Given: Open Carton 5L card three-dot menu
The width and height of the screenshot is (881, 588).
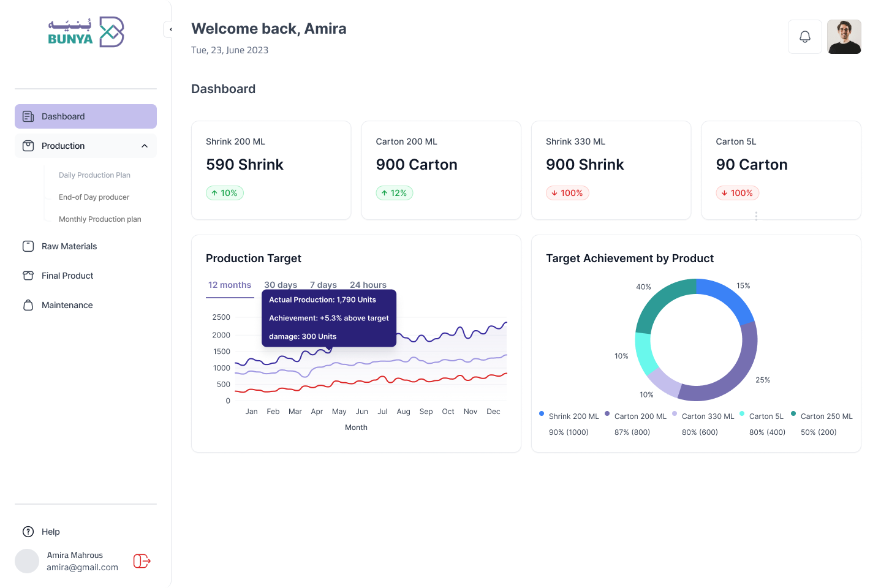Looking at the screenshot, I should click(756, 216).
